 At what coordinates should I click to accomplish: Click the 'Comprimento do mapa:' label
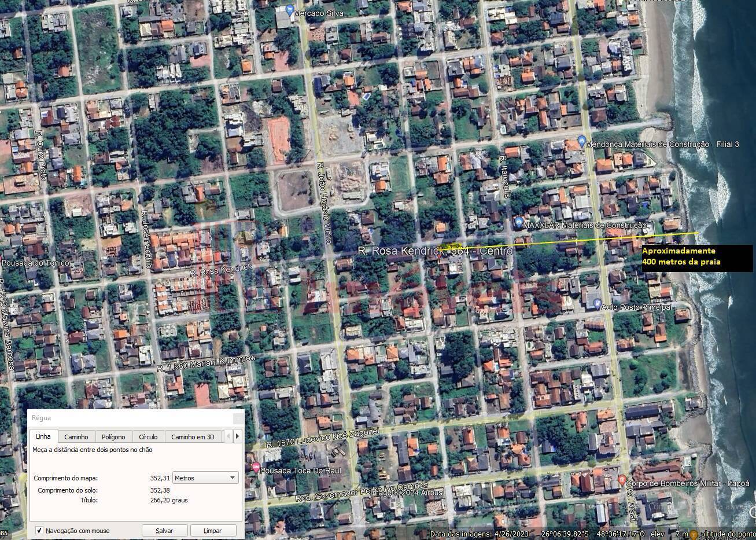(x=66, y=478)
